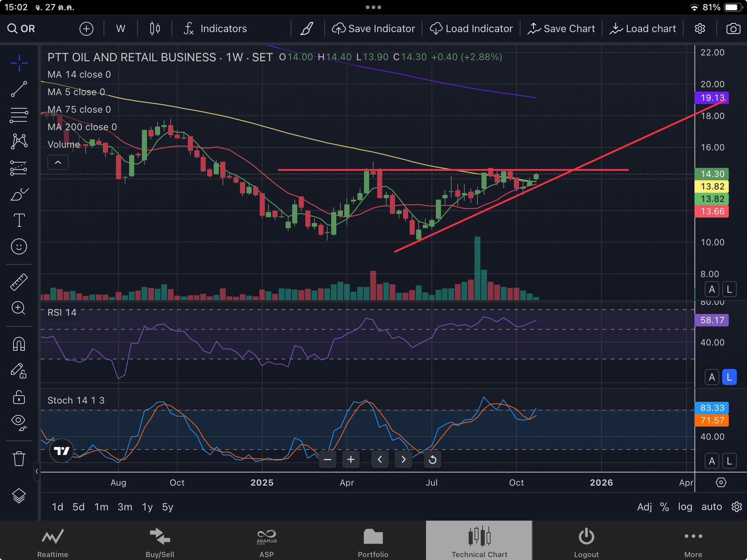Screen dimensions: 747x560
Task: Click Save Chart
Action: coord(561,29)
